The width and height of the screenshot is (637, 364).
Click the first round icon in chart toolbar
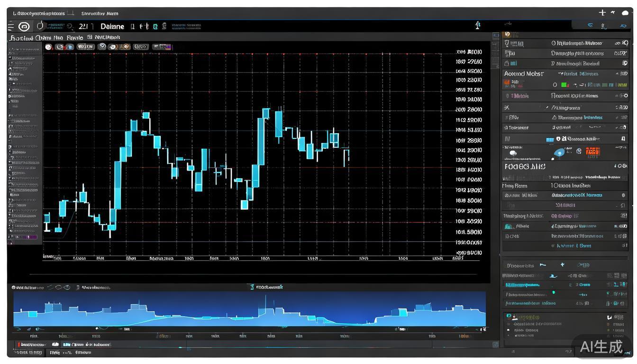point(48,47)
